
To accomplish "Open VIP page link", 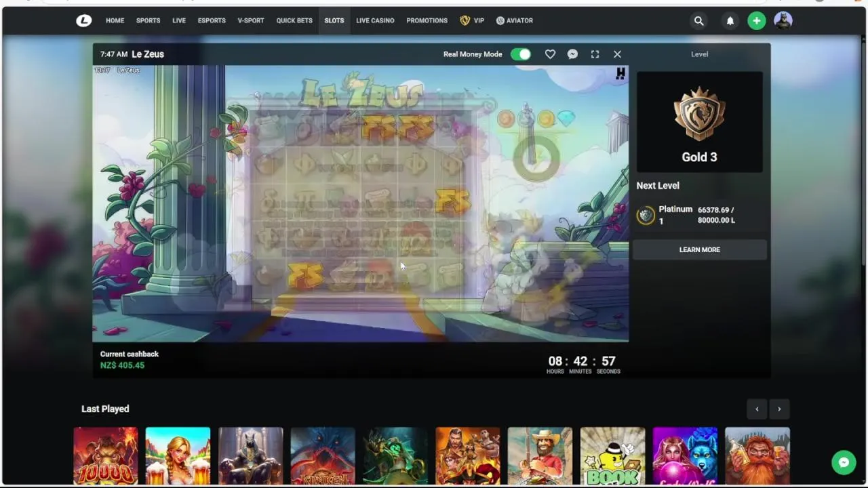I will coord(479,21).
